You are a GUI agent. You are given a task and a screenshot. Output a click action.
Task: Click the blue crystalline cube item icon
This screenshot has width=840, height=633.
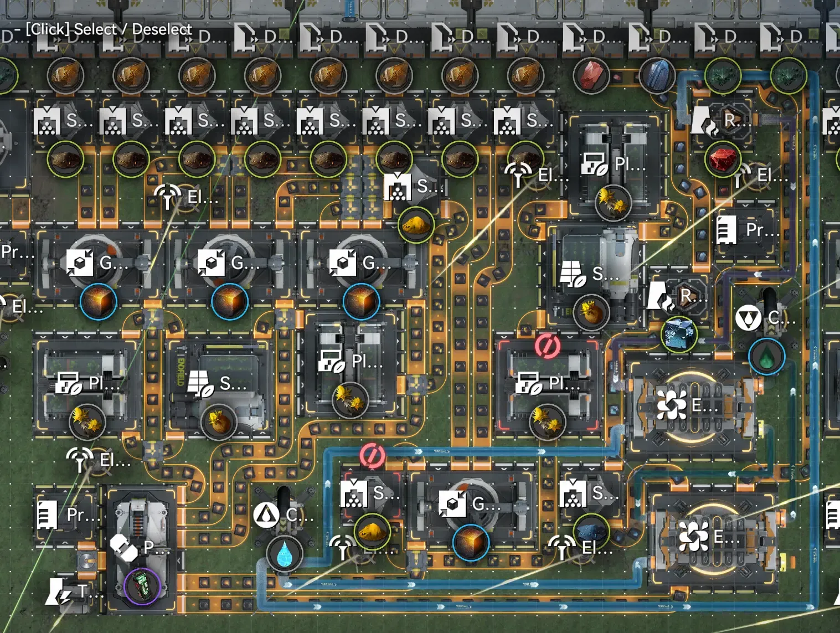(679, 334)
